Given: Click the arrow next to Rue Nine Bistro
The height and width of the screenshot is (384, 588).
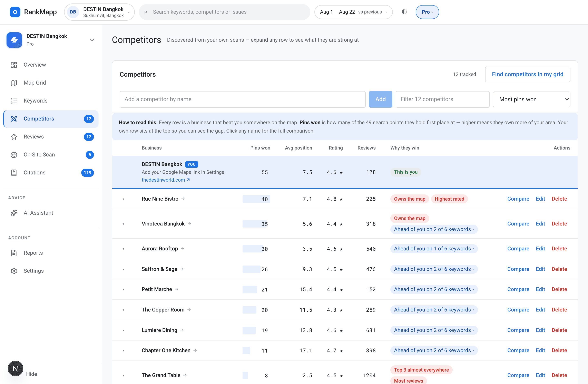Looking at the screenshot, I should (183, 199).
